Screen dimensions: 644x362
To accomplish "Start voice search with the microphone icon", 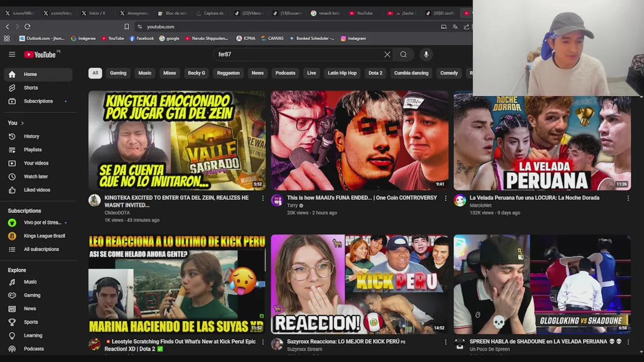I will click(x=426, y=54).
